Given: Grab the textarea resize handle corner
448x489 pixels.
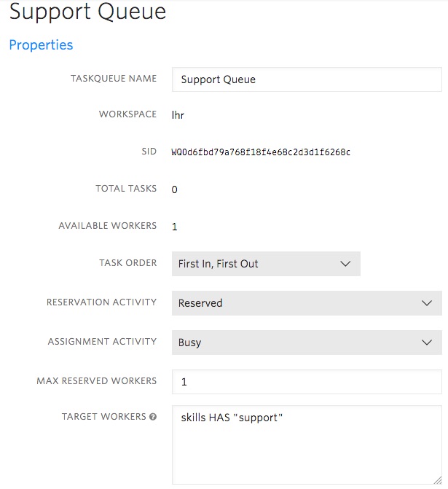Looking at the screenshot, I should [438, 480].
